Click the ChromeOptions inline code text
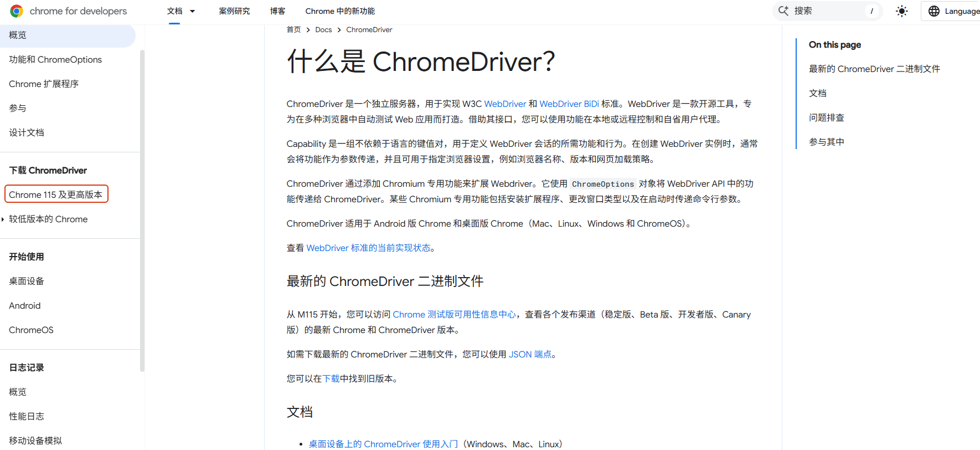Viewport: 980px width, 450px height. pyautogui.click(x=603, y=184)
